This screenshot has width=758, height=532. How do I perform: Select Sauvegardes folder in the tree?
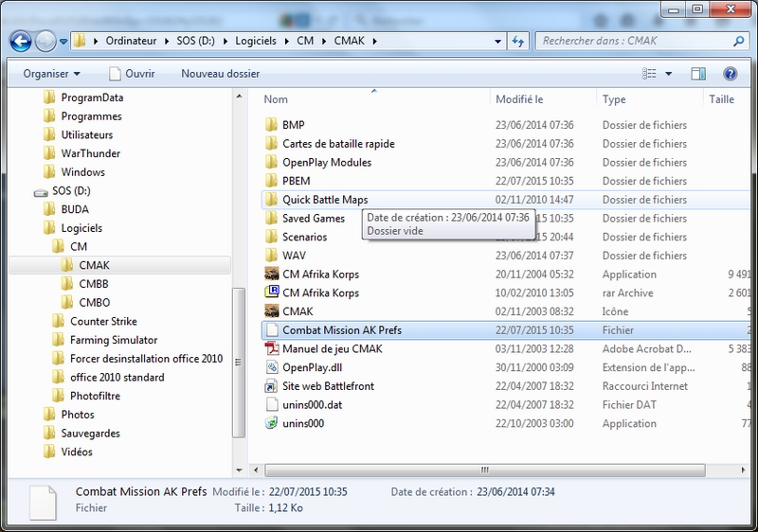coord(90,434)
